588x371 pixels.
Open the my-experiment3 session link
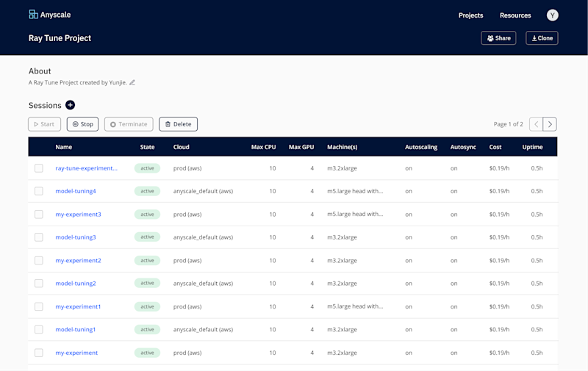click(78, 215)
